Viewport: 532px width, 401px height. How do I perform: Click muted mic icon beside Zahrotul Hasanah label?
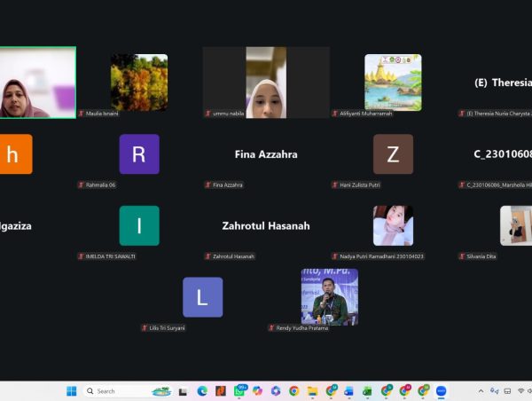tap(208, 256)
